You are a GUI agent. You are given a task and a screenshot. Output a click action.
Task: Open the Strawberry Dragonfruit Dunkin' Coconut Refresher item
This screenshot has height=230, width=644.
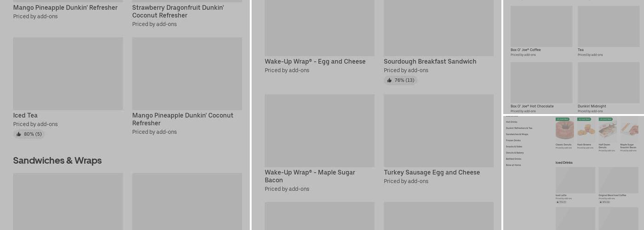(178, 11)
